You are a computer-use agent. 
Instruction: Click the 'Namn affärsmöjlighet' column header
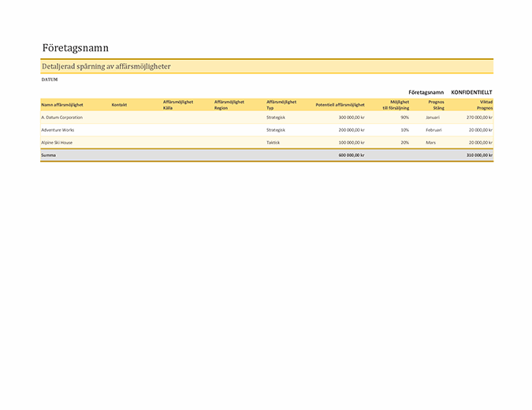[62, 105]
